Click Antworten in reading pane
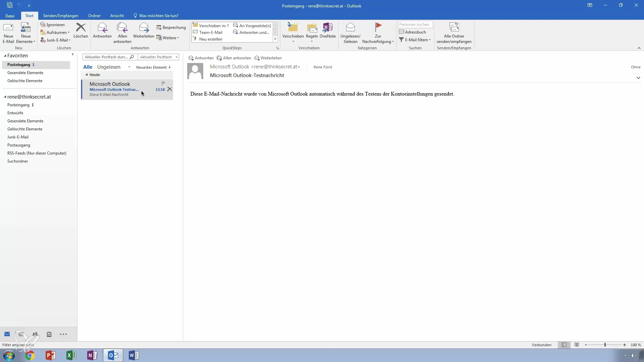644x362 pixels. (201, 58)
